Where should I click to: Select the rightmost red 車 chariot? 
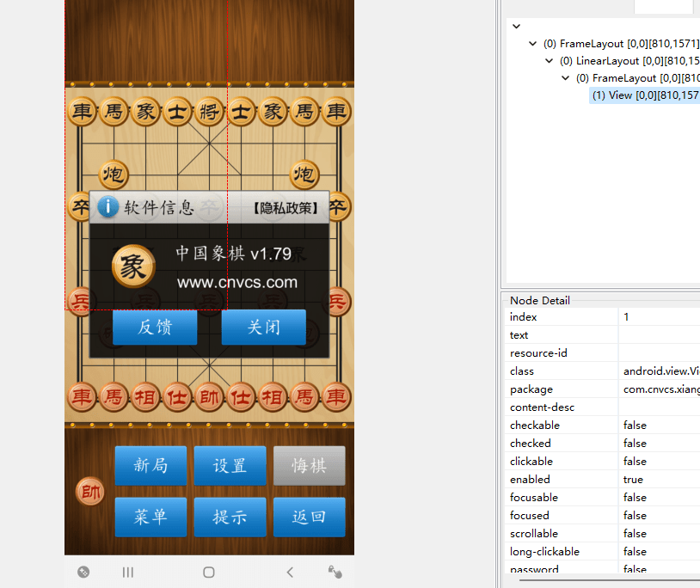[336, 397]
